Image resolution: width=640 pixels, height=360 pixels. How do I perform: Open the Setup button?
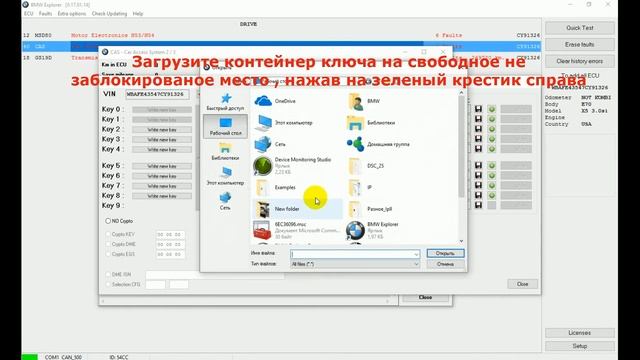tap(580, 346)
